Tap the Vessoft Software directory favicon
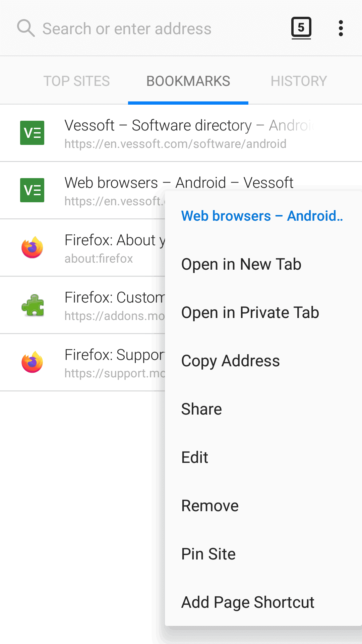Image resolution: width=362 pixels, height=644 pixels. pyautogui.click(x=32, y=133)
